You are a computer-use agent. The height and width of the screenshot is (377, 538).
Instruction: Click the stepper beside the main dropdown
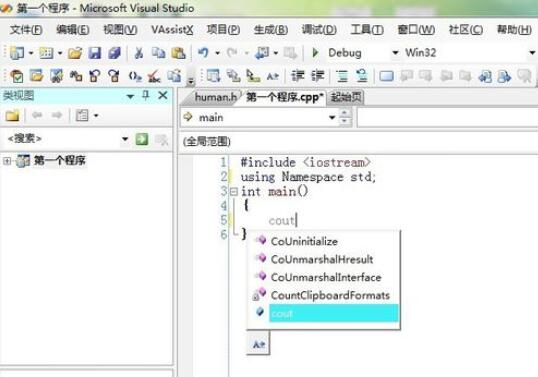click(345, 117)
